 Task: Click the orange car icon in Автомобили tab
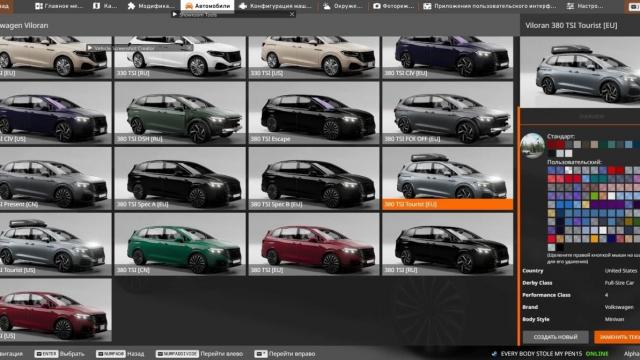(x=189, y=6)
